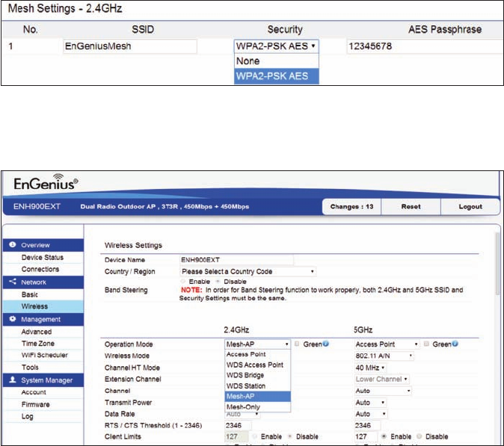Click the Overview section header
Viewport: 504px width, 446px height.
(43, 245)
